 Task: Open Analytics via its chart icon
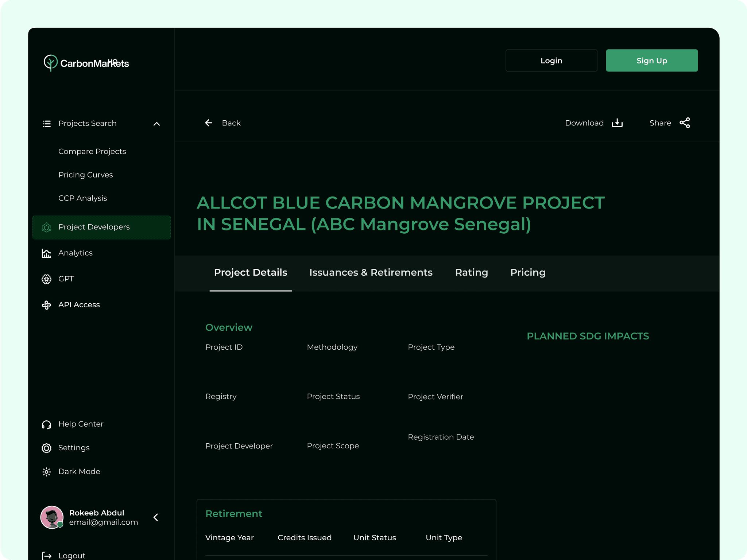pyautogui.click(x=46, y=253)
